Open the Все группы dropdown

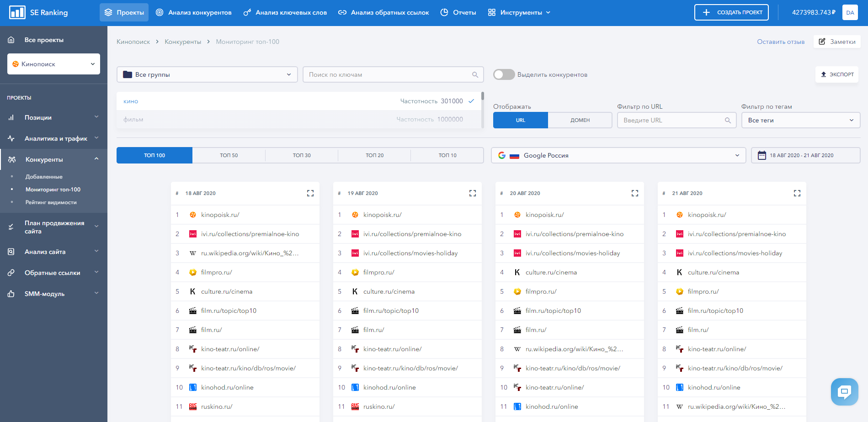pyautogui.click(x=207, y=74)
